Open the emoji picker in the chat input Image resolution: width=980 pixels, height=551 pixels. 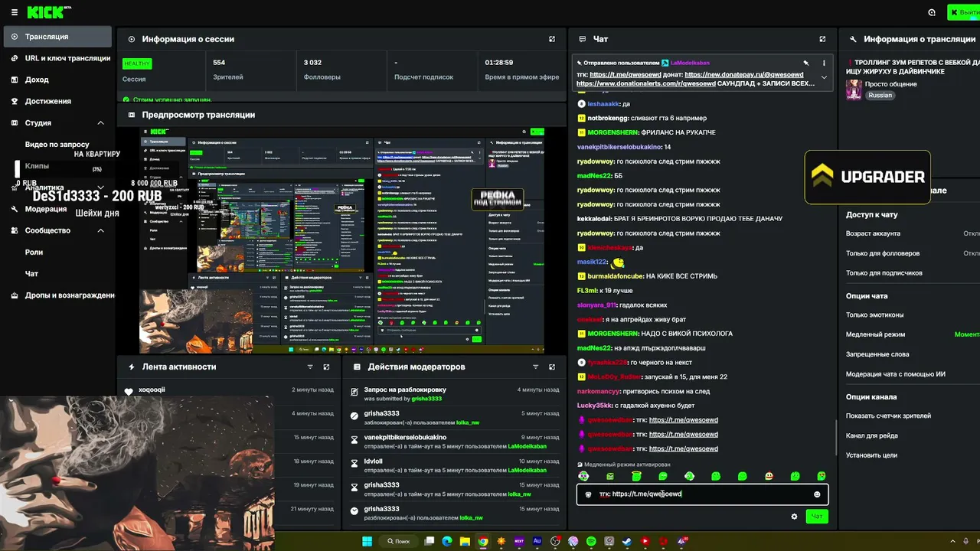click(817, 494)
